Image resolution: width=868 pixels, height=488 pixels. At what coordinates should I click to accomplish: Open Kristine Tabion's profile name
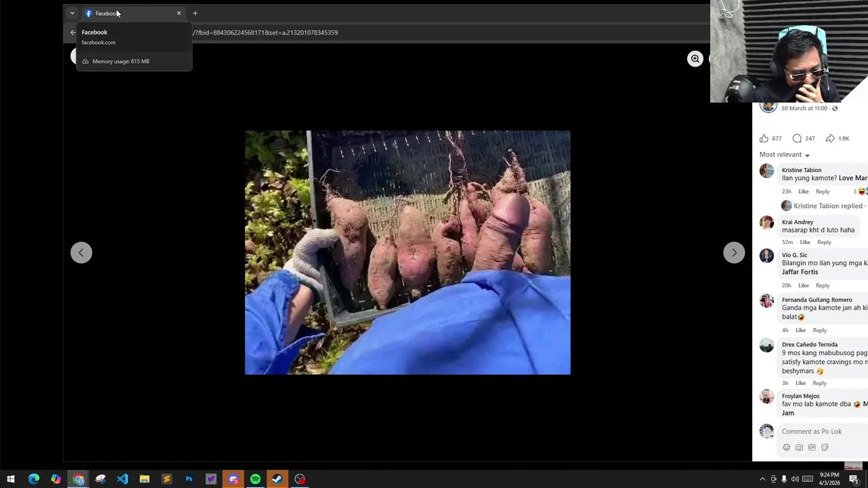[802, 170]
